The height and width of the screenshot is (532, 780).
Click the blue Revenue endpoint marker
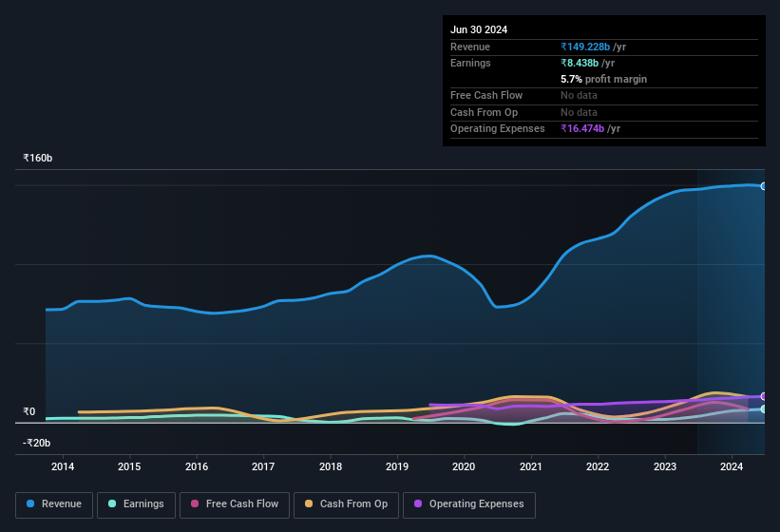tap(764, 186)
